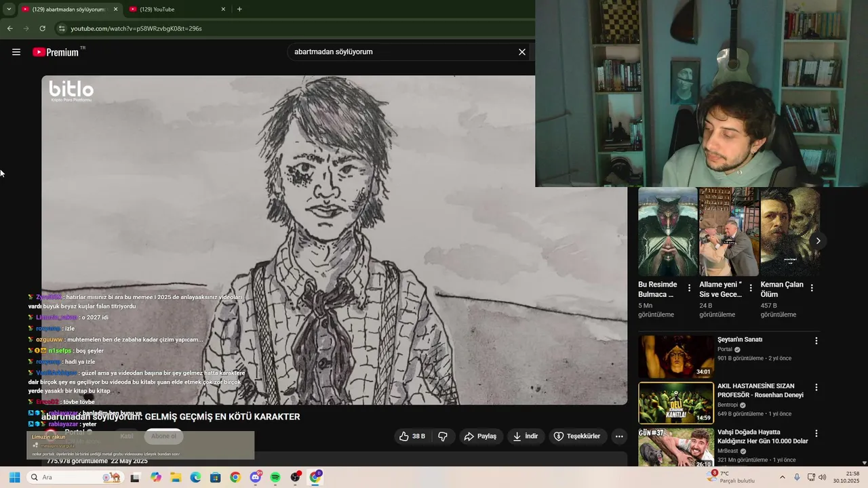Screen dimensions: 868x488
Task: Open Vahşi Doğada Hayatta Kaldığınız title link
Action: click(x=762, y=436)
